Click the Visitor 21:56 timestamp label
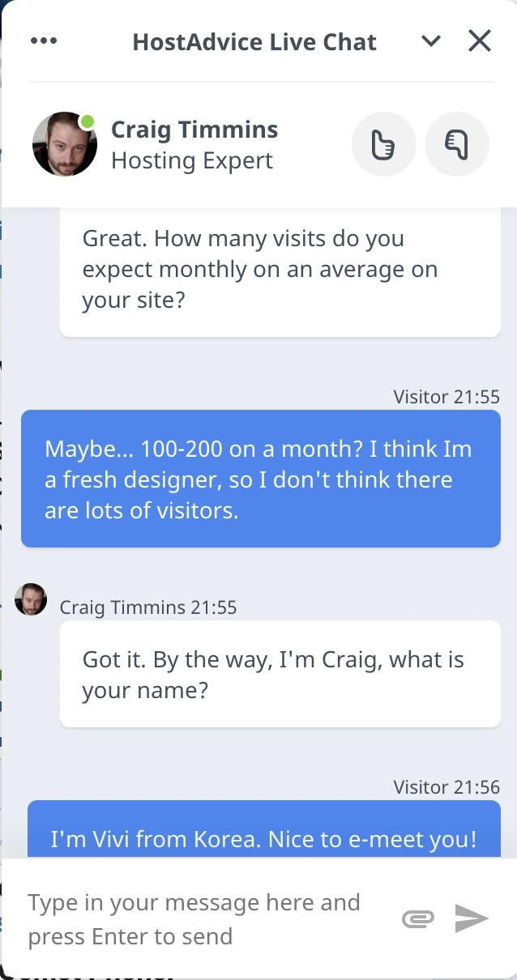 pos(448,786)
